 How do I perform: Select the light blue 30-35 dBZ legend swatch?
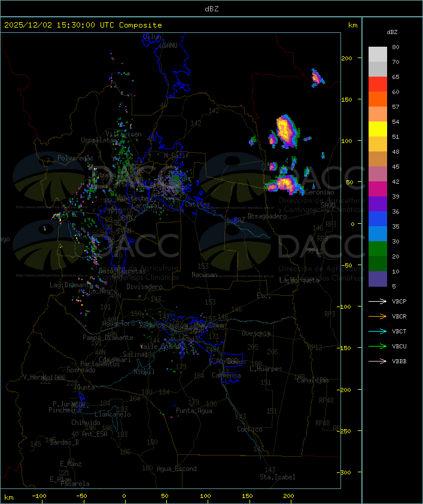pyautogui.click(x=378, y=234)
